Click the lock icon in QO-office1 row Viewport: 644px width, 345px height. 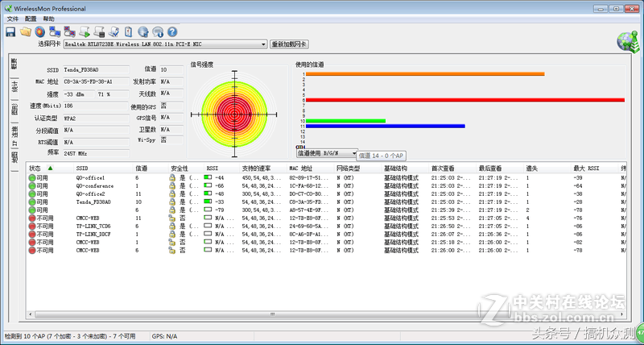pos(172,178)
